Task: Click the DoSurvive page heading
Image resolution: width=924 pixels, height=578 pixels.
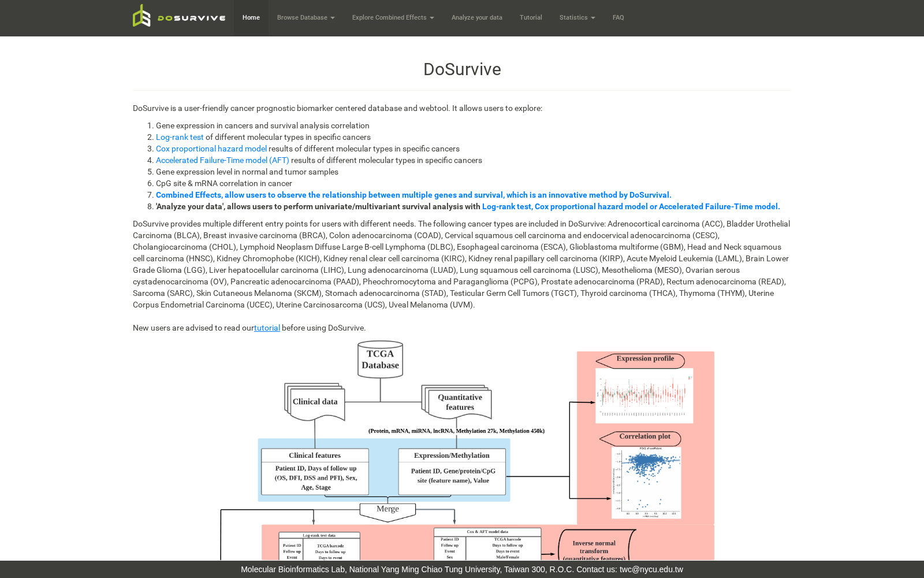Action: click(462, 69)
